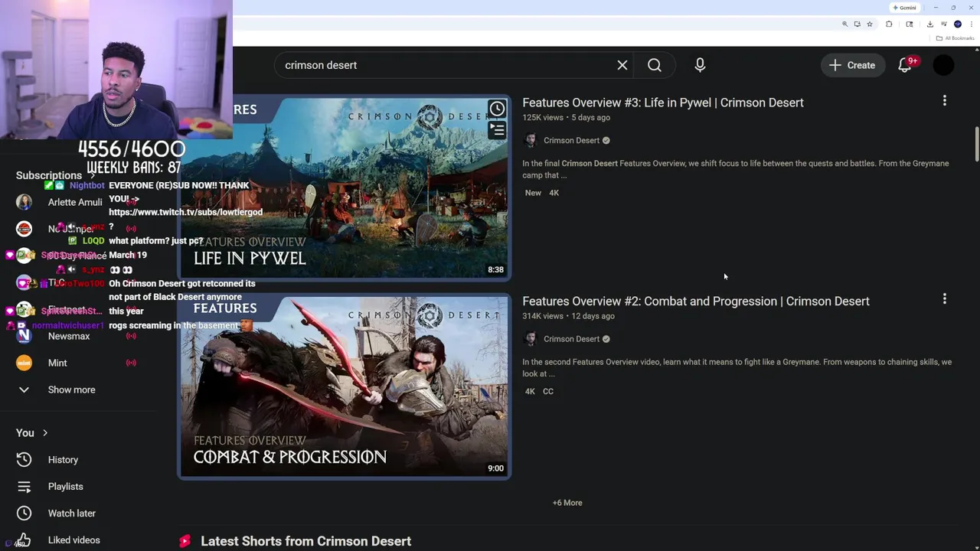The height and width of the screenshot is (551, 980).
Task: Open the YouTube account avatar menu
Action: (944, 65)
